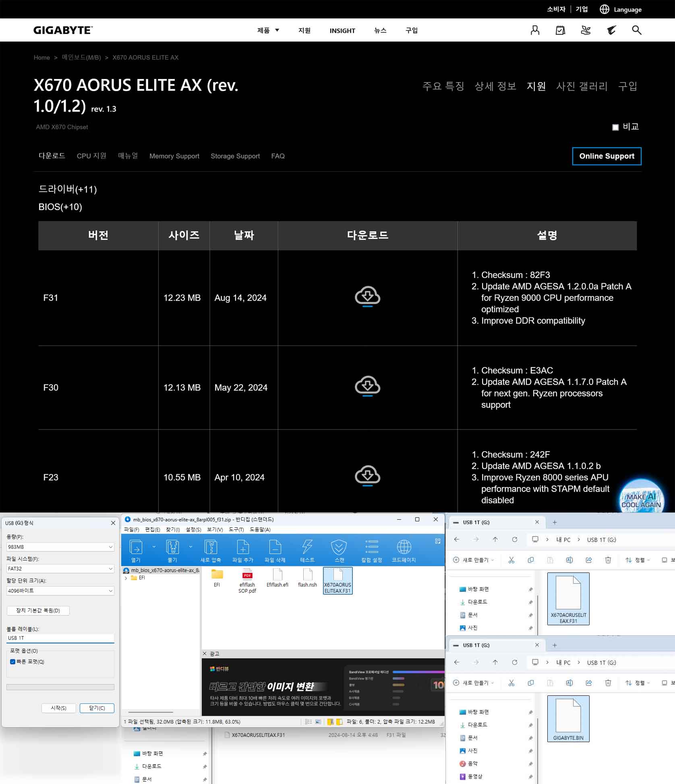Click refresh icon in the GIGABYTE.BIN Explorer window
Screen dimensions: 675x784
515,662
